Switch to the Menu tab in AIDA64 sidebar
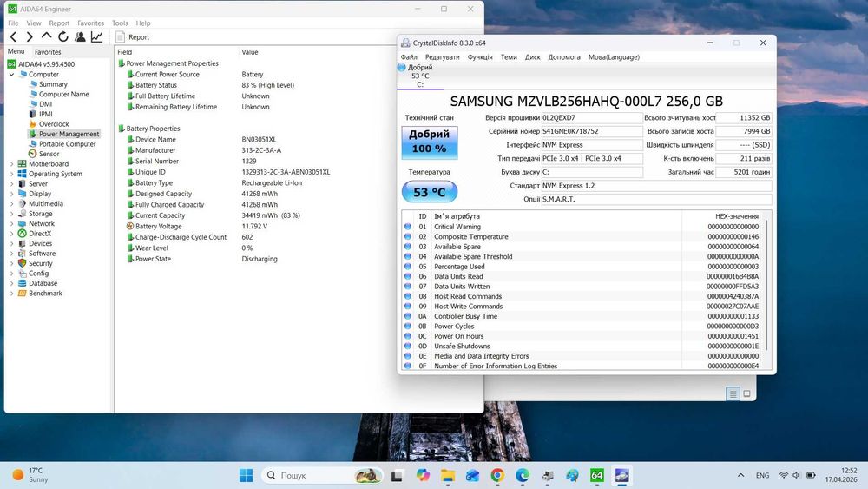The width and height of the screenshot is (868, 489). coord(16,51)
